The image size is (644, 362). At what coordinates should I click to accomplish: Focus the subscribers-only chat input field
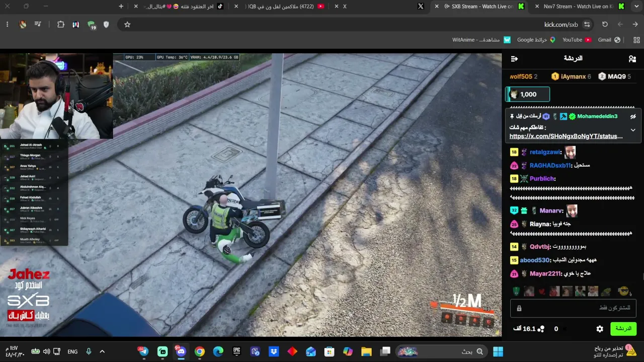[x=573, y=308]
